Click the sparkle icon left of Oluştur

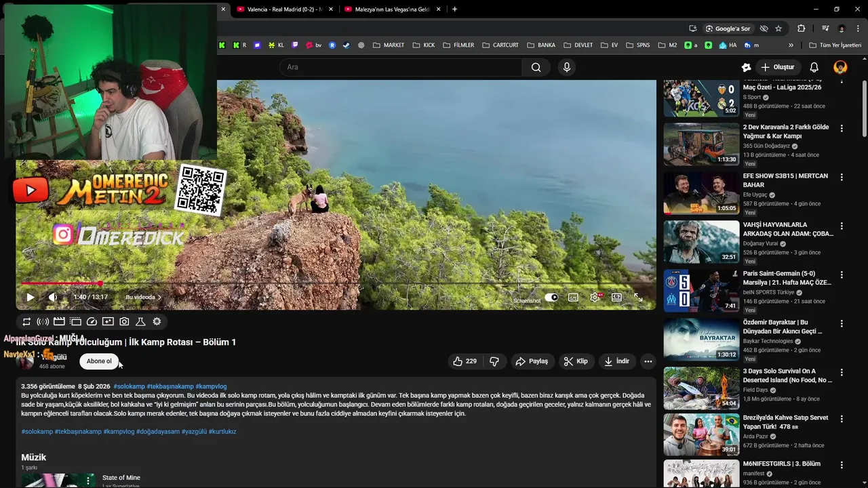[x=746, y=67]
